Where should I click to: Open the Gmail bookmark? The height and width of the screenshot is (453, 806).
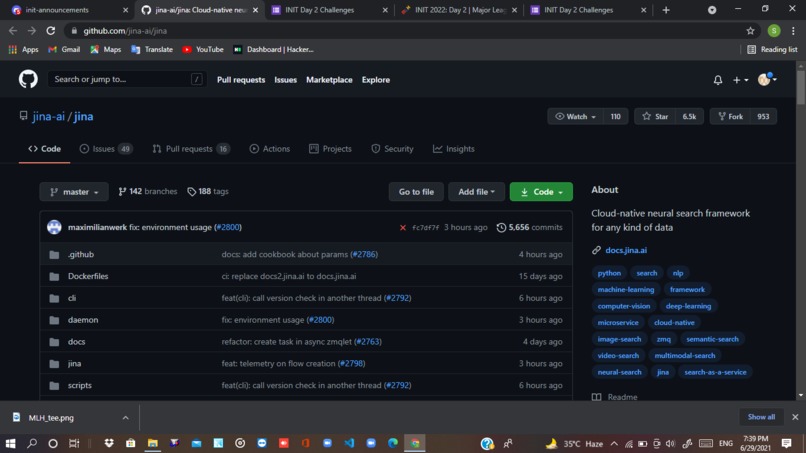(64, 49)
